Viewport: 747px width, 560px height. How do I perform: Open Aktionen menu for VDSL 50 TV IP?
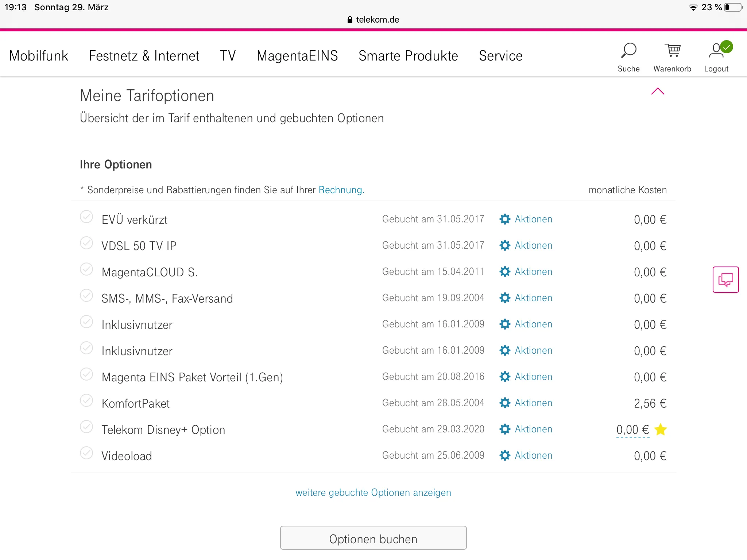coord(533,245)
